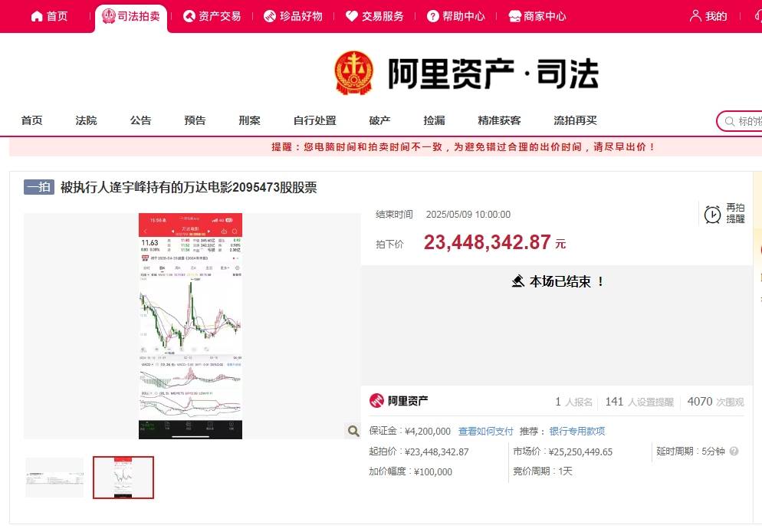
Task: Open 帮助中心 in the top bar
Action: coord(456,17)
